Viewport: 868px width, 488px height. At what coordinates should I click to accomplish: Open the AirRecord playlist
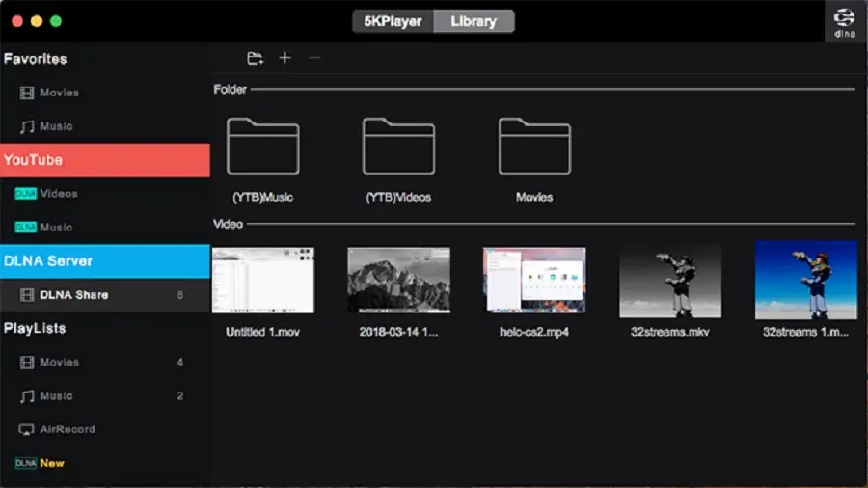105,429
